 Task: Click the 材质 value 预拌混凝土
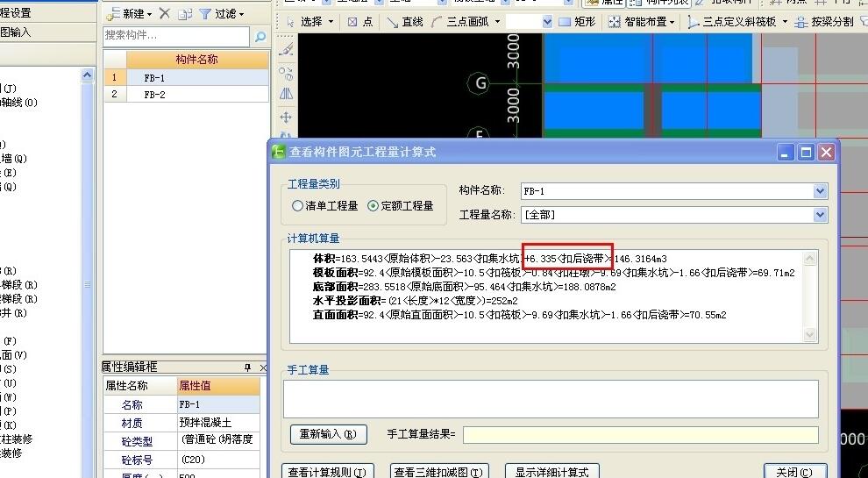pyautogui.click(x=218, y=423)
